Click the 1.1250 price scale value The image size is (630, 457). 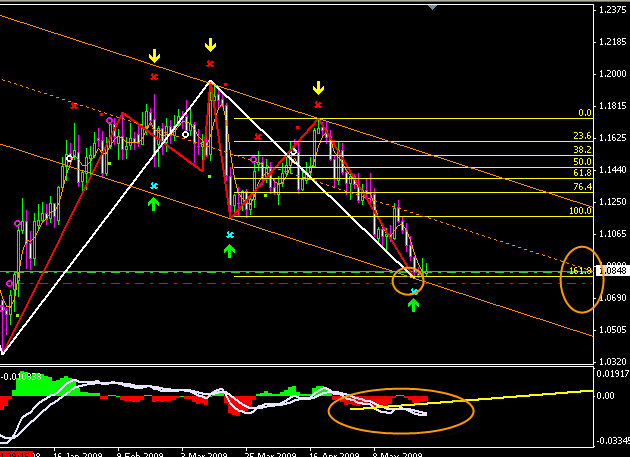coord(612,202)
